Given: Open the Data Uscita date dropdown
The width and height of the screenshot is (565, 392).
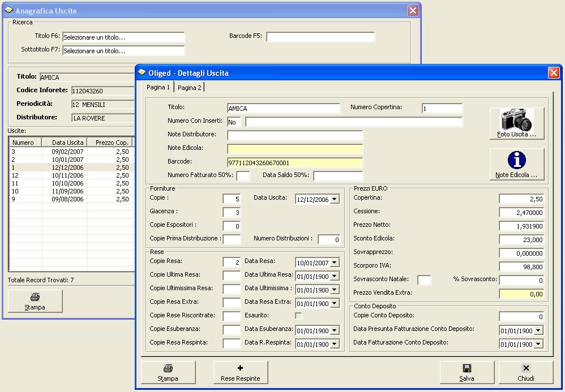Looking at the screenshot, I should (x=335, y=199).
